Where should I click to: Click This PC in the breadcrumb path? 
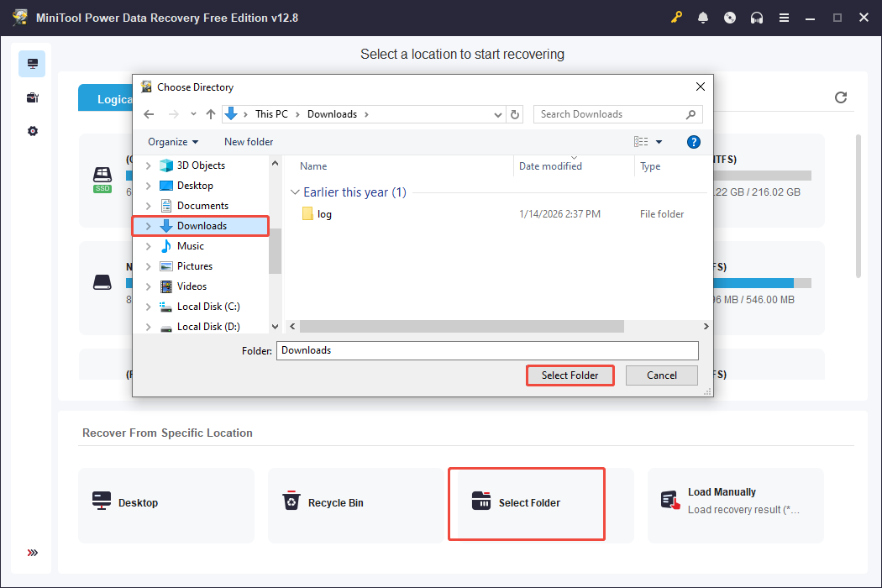(271, 114)
